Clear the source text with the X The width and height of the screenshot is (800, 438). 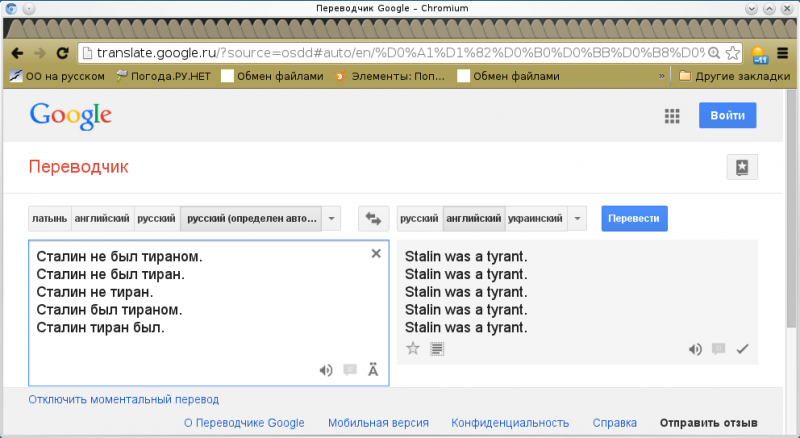click(x=376, y=254)
